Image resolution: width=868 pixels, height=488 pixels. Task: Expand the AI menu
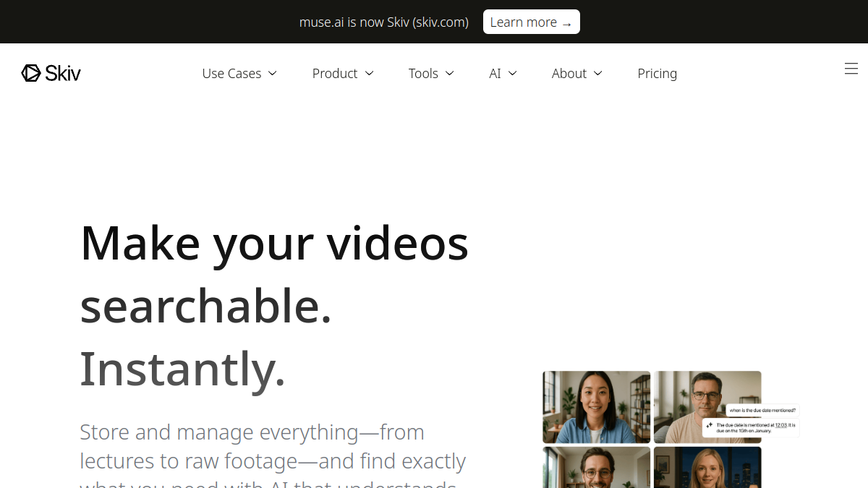(503, 73)
